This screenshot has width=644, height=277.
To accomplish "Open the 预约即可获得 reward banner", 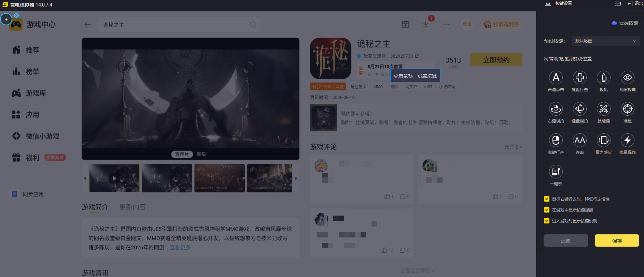I will [416, 118].
